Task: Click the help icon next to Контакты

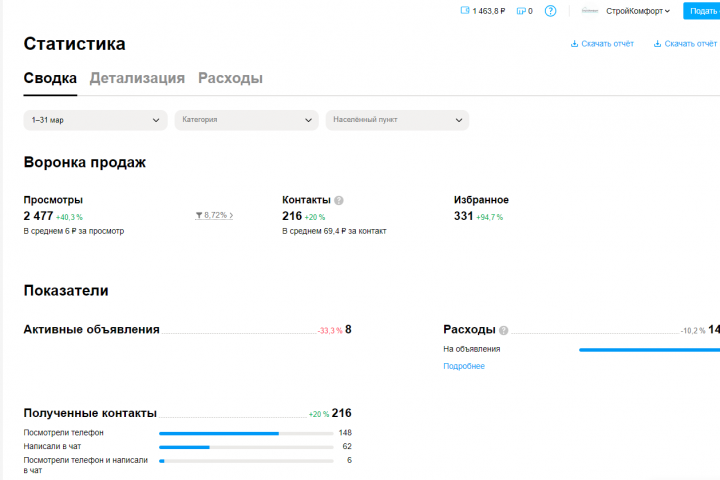Action: click(x=339, y=200)
